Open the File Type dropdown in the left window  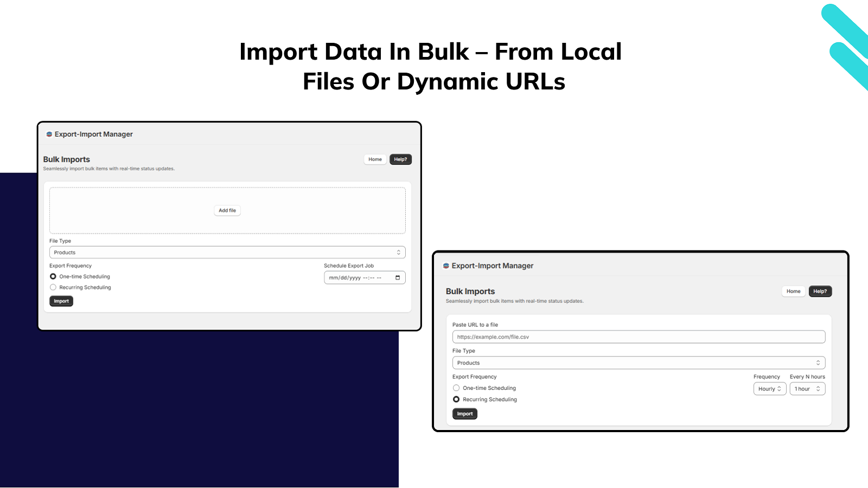227,252
